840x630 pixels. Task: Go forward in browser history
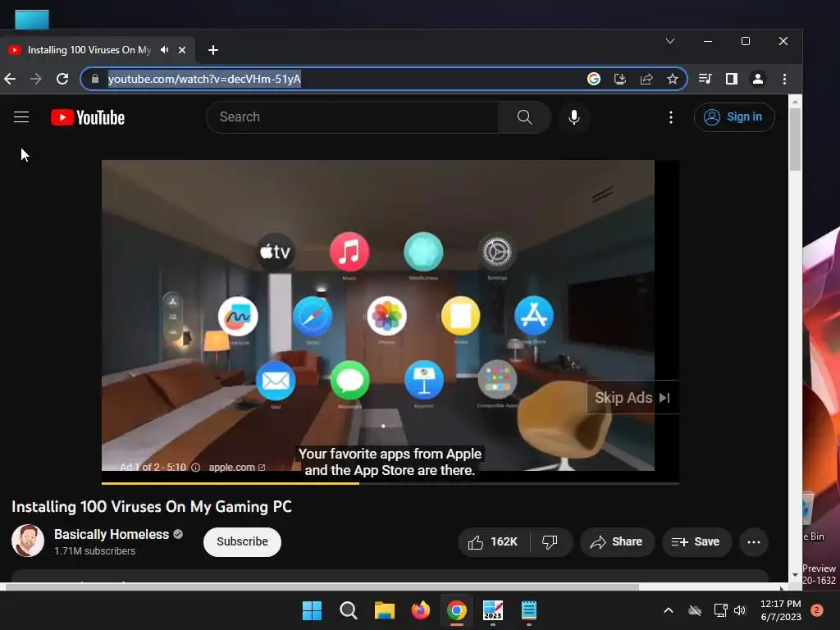point(36,79)
